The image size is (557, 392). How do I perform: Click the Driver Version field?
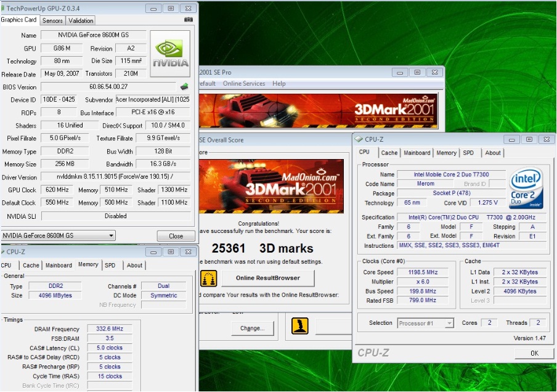click(x=115, y=176)
